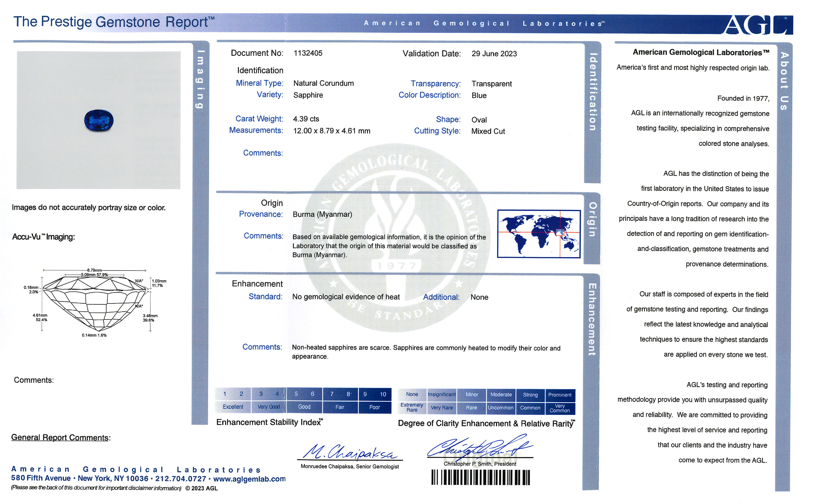The height and width of the screenshot is (504, 818).
Task: Select the Origin vertical tab
Action: [592, 219]
